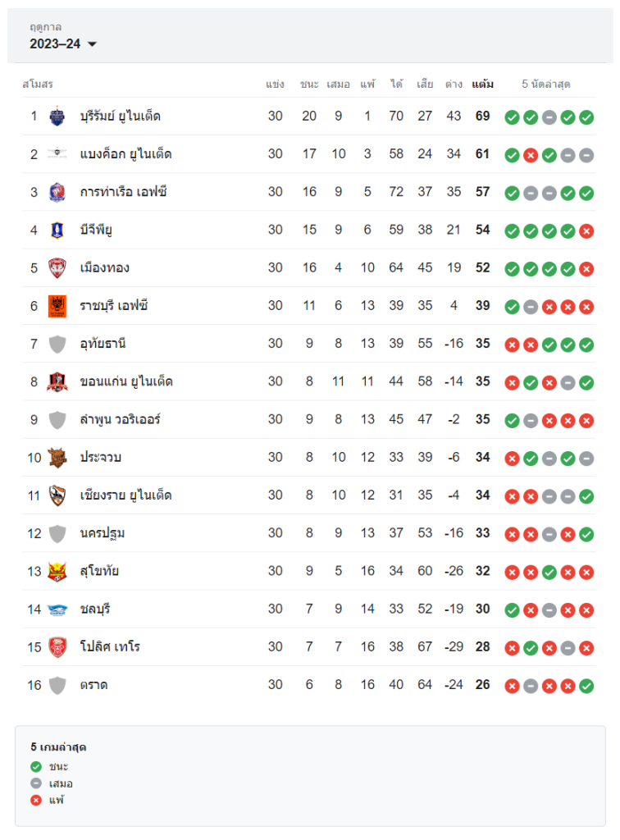
Task: Click the Police Tero club crest
Action: (x=57, y=647)
